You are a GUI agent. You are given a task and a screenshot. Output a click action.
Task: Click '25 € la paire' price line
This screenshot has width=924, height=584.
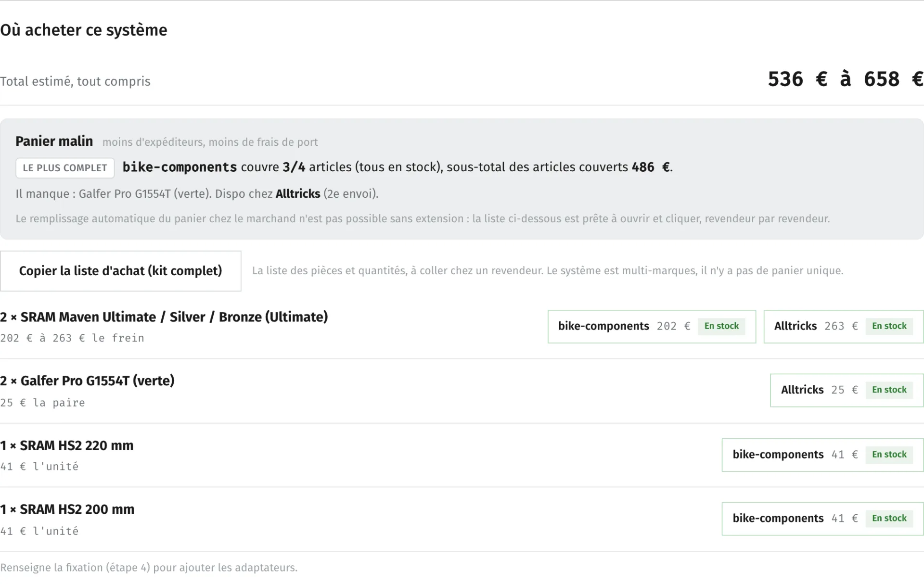pos(42,403)
